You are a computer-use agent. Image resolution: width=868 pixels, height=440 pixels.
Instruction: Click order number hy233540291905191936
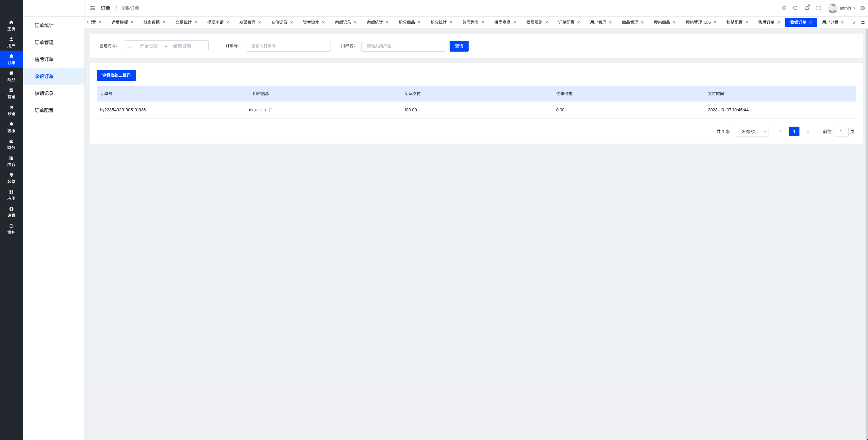tap(123, 110)
